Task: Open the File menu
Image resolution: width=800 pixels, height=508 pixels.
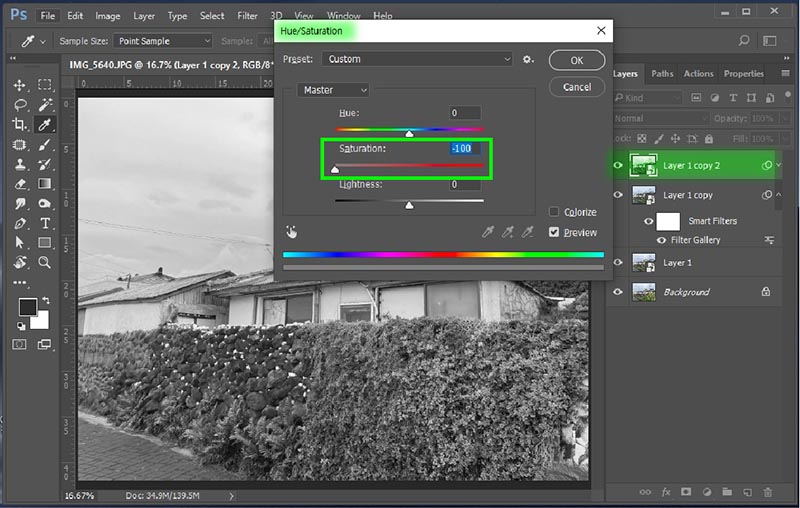Action: click(47, 16)
